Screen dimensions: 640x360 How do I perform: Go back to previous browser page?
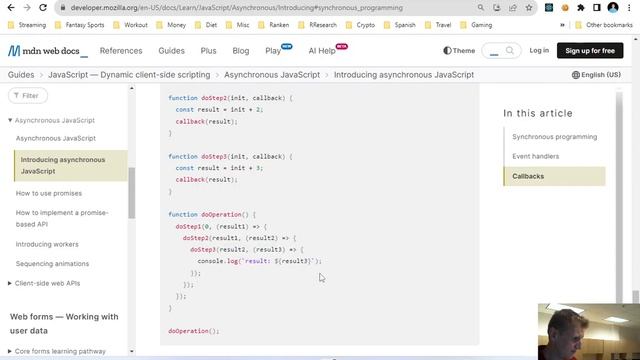tap(11, 7)
